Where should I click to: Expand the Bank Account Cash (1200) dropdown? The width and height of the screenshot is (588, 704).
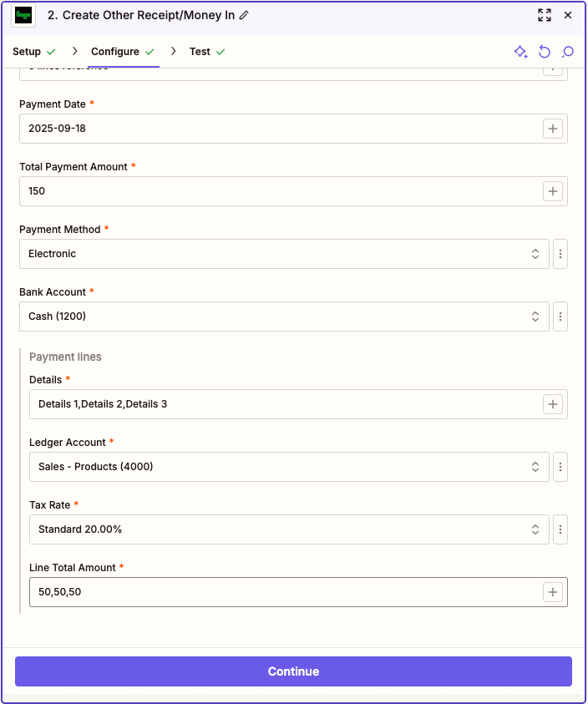tap(284, 317)
